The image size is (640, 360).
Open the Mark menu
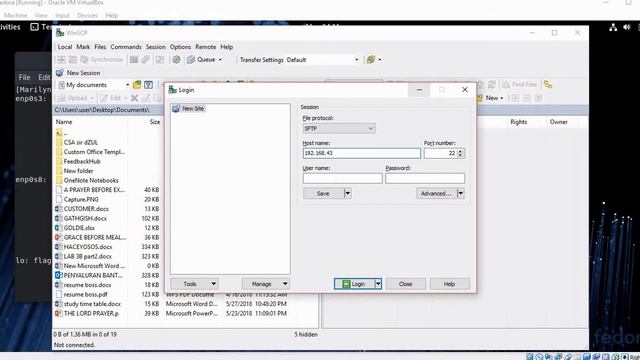click(x=83, y=47)
